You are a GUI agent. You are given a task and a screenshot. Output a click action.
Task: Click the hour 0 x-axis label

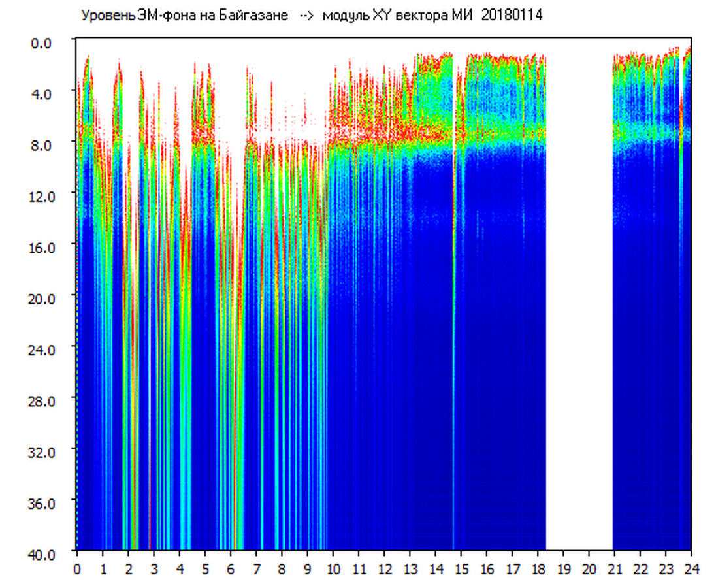(x=77, y=570)
